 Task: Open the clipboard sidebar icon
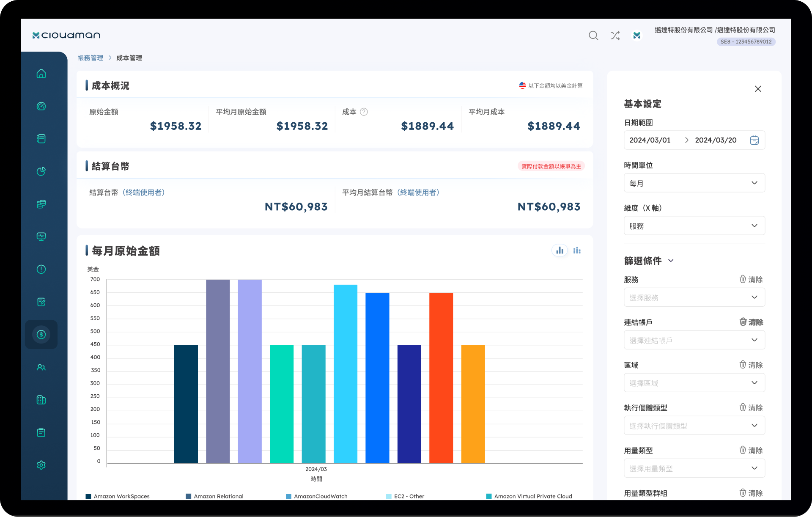[41, 432]
